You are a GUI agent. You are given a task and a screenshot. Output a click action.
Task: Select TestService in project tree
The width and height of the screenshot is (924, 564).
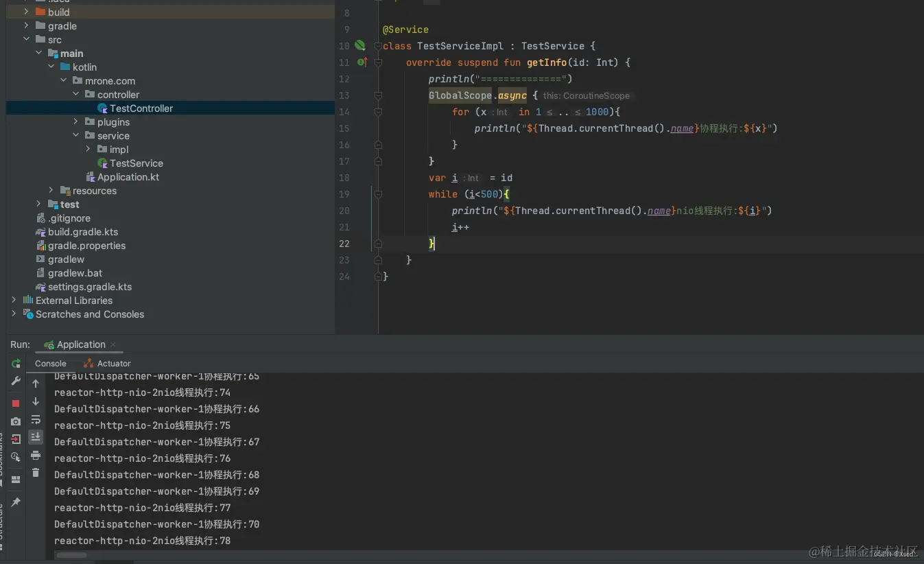point(137,163)
